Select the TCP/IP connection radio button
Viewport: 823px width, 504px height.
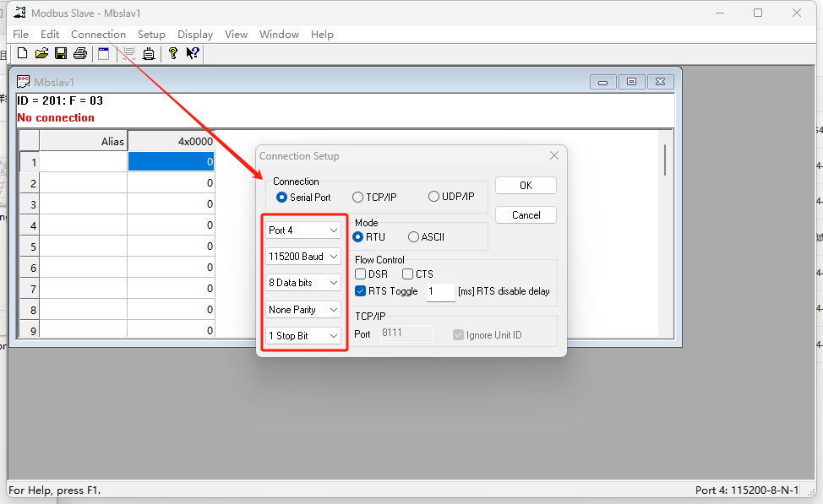pyautogui.click(x=358, y=197)
